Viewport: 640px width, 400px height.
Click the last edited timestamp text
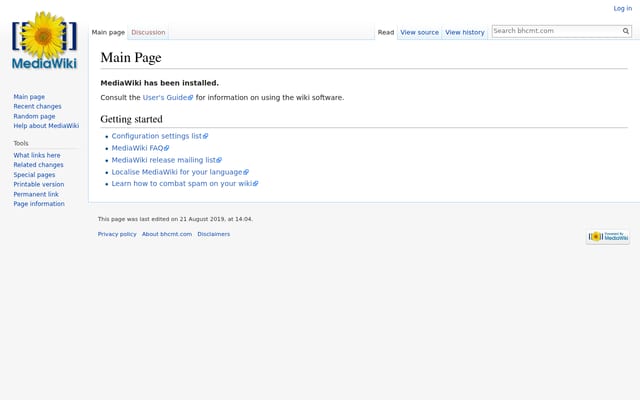(x=175, y=219)
